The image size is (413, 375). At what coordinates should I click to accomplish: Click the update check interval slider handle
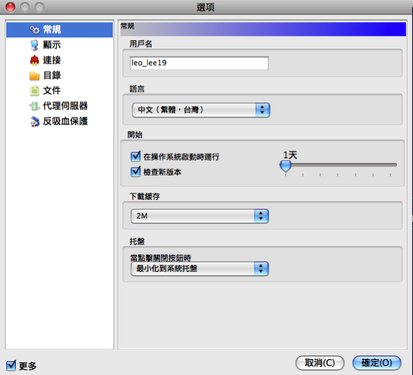[x=285, y=166]
